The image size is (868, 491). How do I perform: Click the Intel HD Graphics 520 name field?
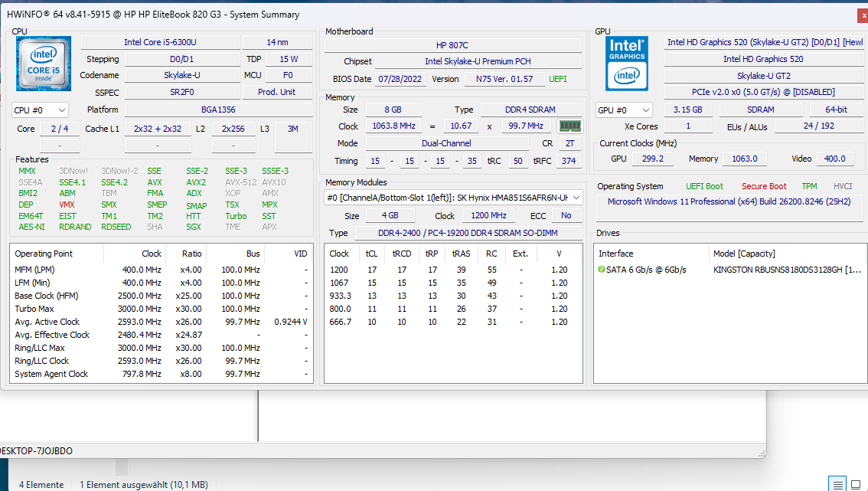763,59
